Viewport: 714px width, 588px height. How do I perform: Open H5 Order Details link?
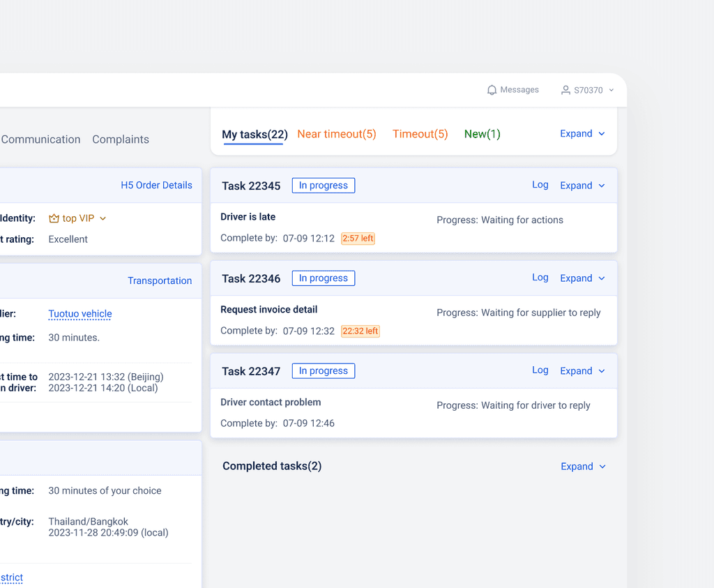click(157, 186)
